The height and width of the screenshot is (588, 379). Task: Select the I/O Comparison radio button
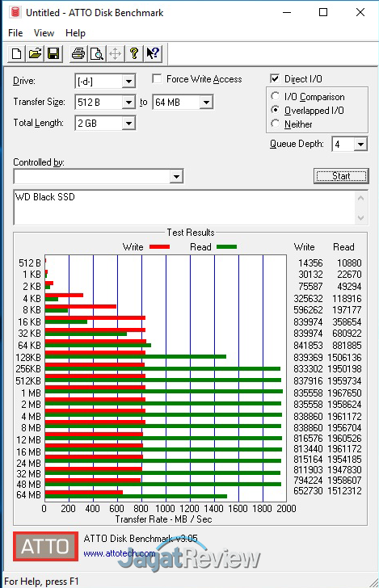coord(275,96)
